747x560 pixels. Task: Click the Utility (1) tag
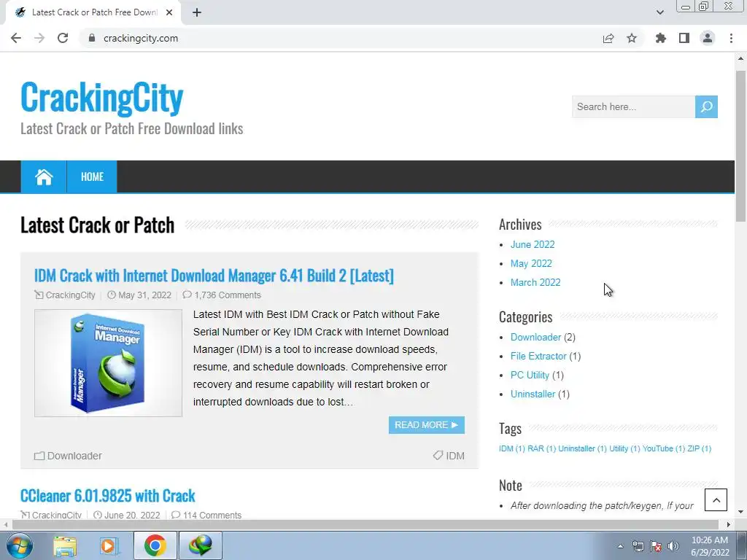pos(624,448)
